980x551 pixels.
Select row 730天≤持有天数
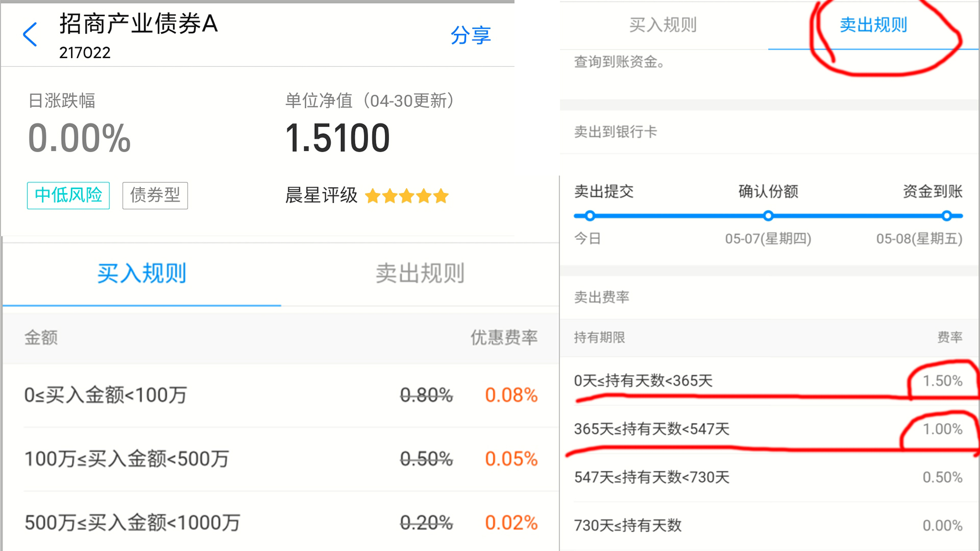tap(769, 525)
